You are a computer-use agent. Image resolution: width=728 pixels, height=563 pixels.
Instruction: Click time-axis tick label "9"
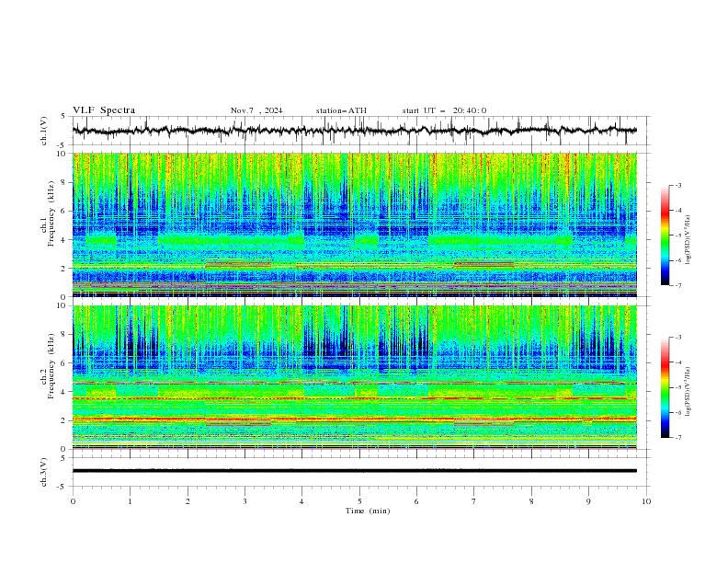pos(588,501)
